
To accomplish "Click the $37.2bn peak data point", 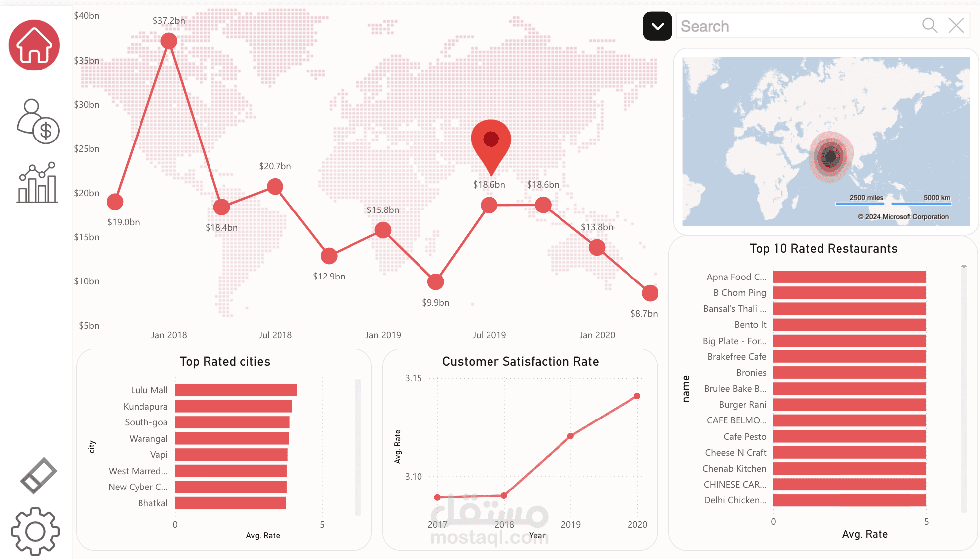I will click(169, 41).
